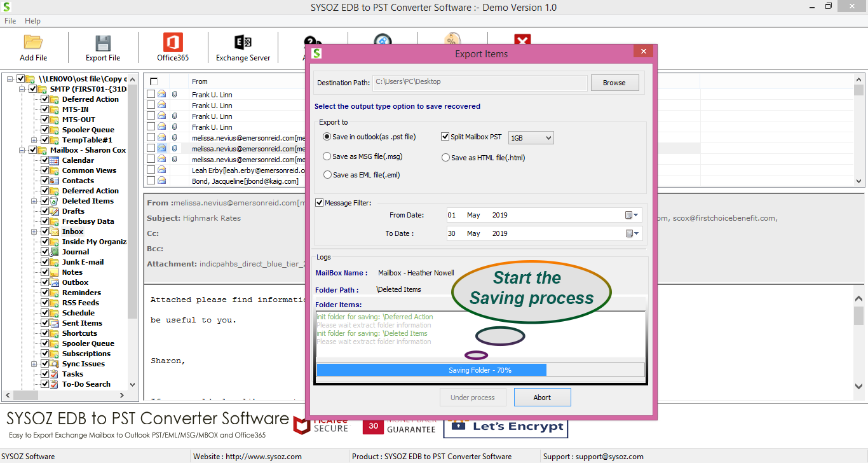Click the website link http://www.sysoz.com
This screenshot has width=868, height=463.
click(x=264, y=457)
